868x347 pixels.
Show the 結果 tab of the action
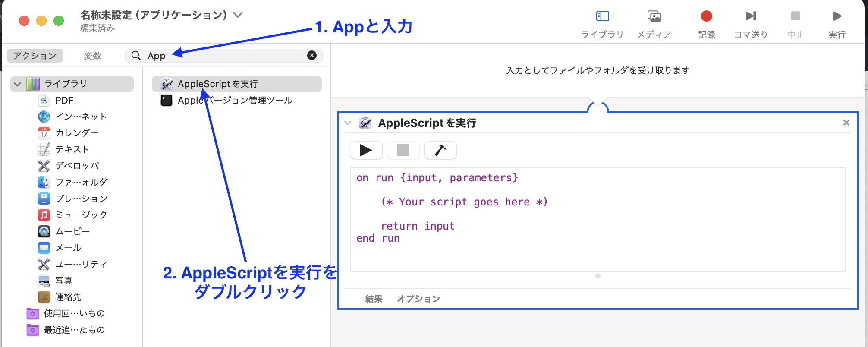point(374,299)
